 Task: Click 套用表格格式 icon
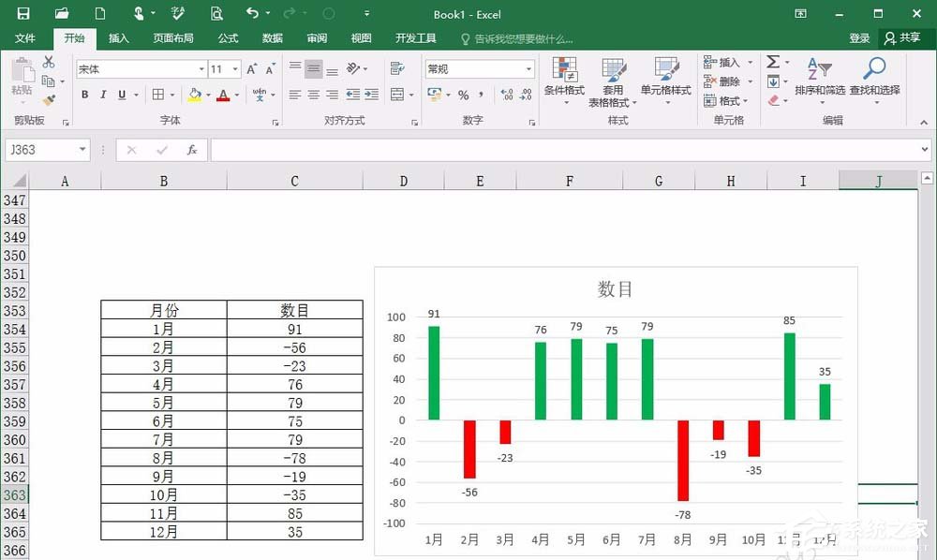(614, 82)
